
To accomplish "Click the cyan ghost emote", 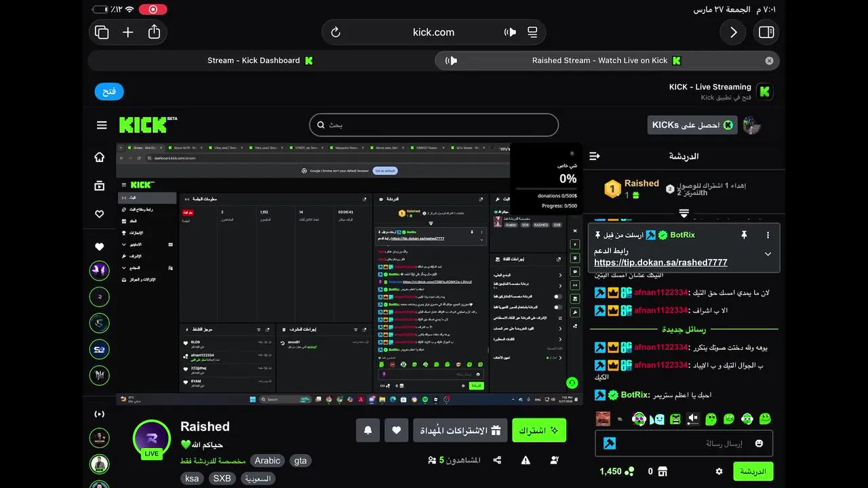I will tap(656, 419).
